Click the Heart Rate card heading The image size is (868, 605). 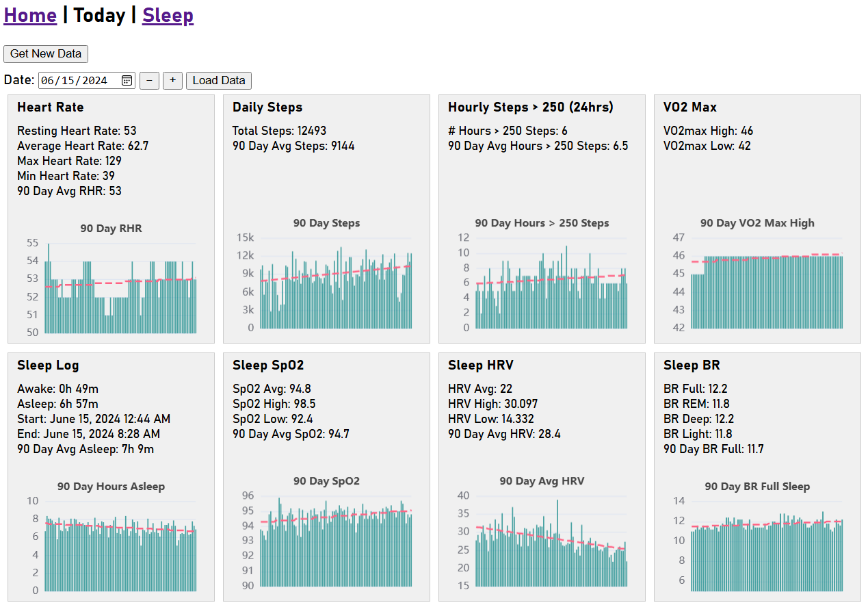coord(51,107)
